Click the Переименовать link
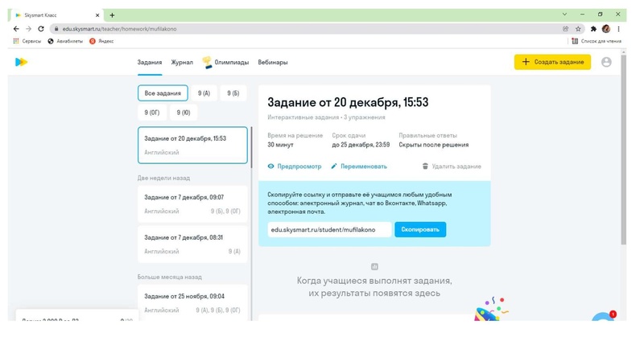The height and width of the screenshot is (362, 644). coord(364,167)
